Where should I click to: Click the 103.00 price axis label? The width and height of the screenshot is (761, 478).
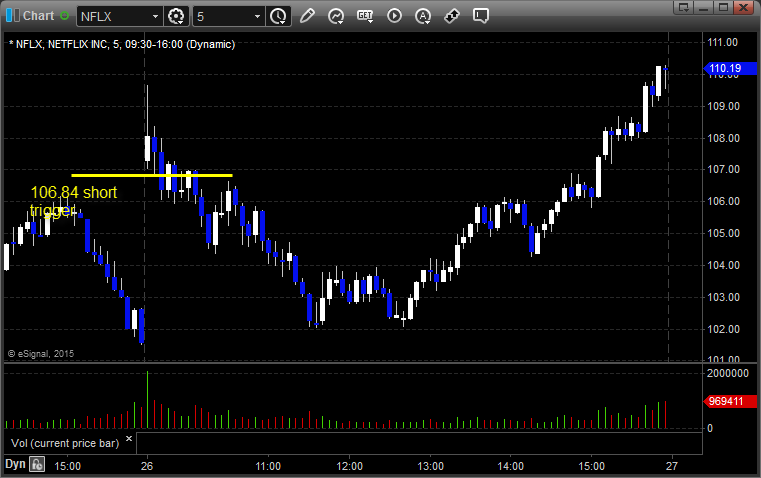(x=723, y=297)
